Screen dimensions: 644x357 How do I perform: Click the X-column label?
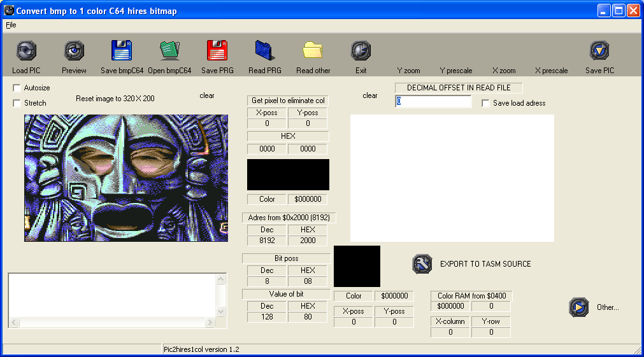pos(450,321)
